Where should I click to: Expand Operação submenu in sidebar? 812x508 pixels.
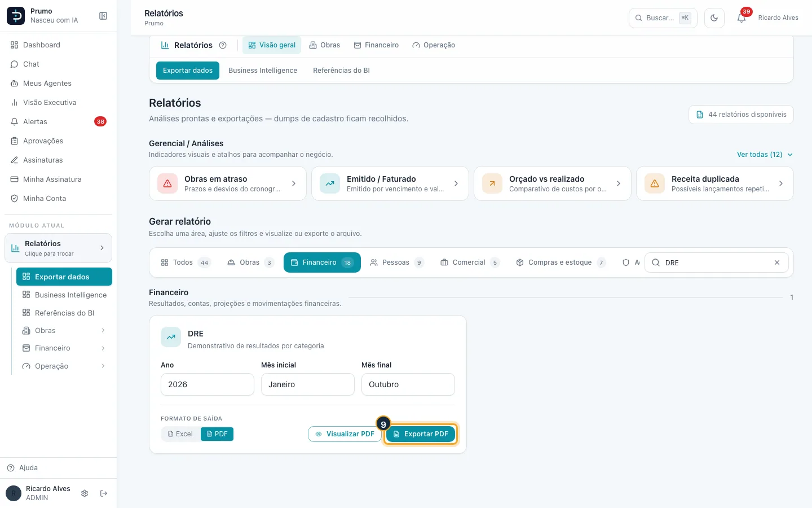(x=64, y=366)
